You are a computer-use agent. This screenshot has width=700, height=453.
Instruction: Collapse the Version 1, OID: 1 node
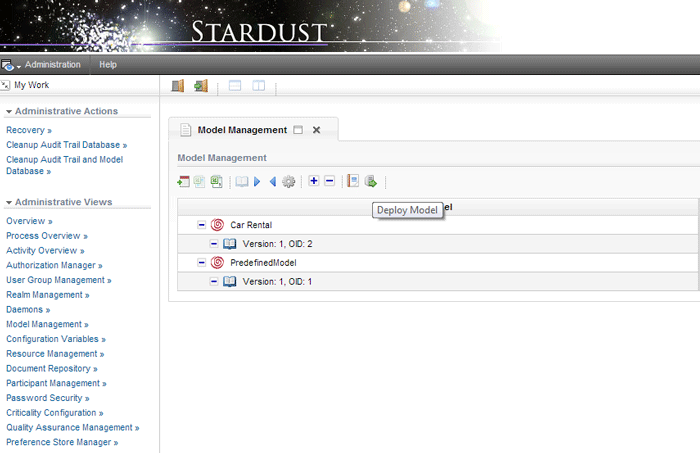tap(214, 281)
